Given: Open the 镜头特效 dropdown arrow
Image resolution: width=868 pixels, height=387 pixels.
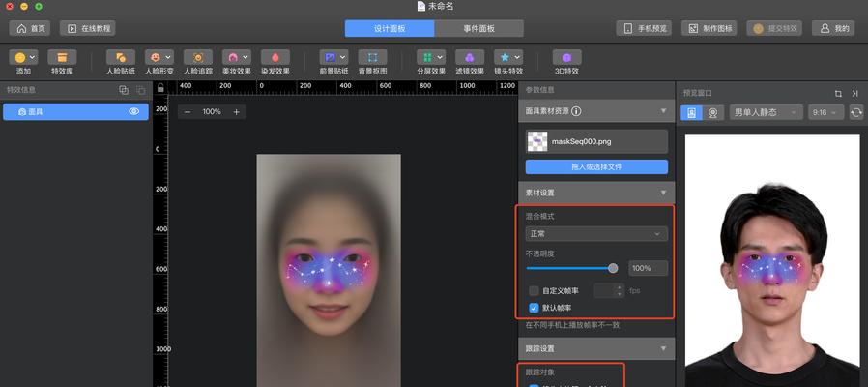Looking at the screenshot, I should tap(517, 57).
